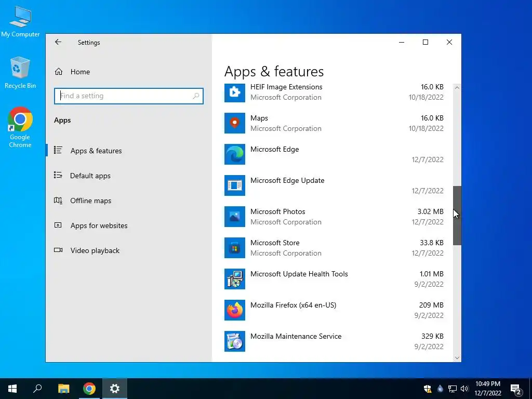Open the Windows Start menu
532x399 pixels.
point(12,389)
